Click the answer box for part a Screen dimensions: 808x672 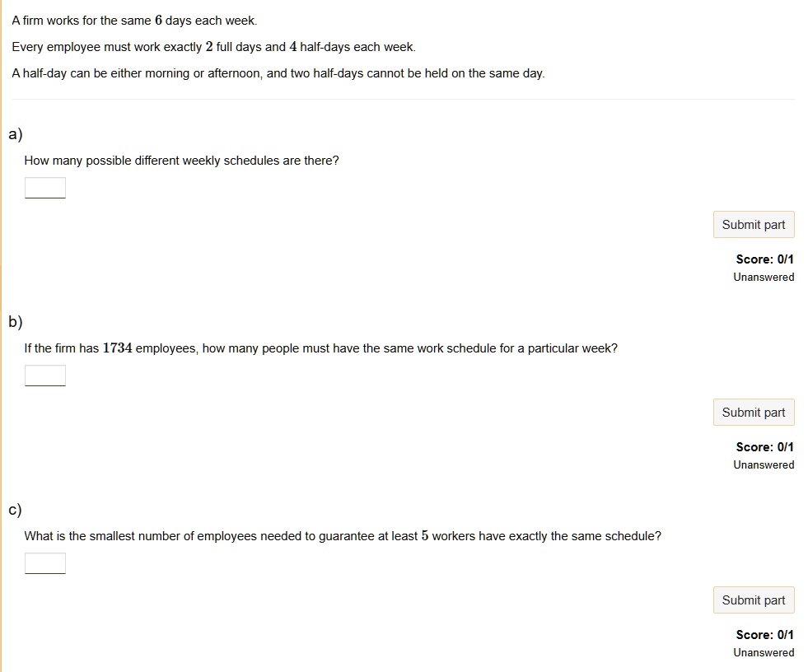point(45,189)
